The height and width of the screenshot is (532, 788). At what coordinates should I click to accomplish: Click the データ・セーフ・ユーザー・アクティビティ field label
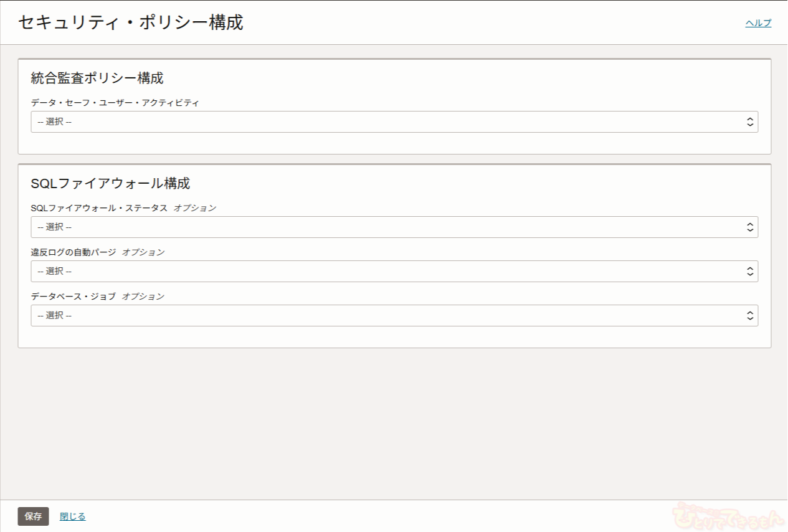click(115, 103)
